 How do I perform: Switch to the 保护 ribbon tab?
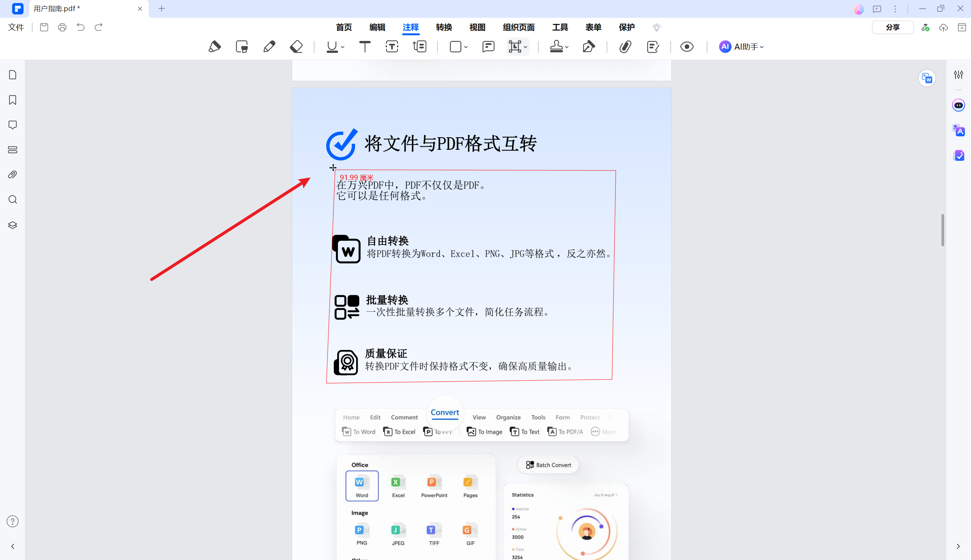coord(627,27)
